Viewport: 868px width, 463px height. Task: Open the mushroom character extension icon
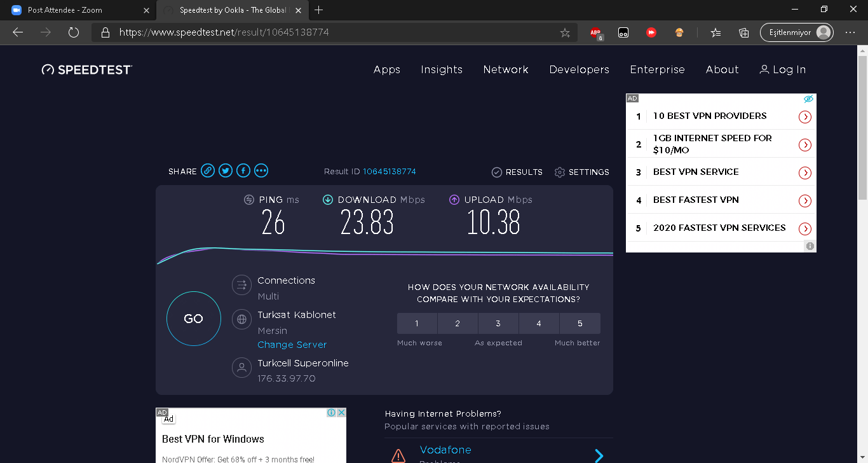point(679,32)
